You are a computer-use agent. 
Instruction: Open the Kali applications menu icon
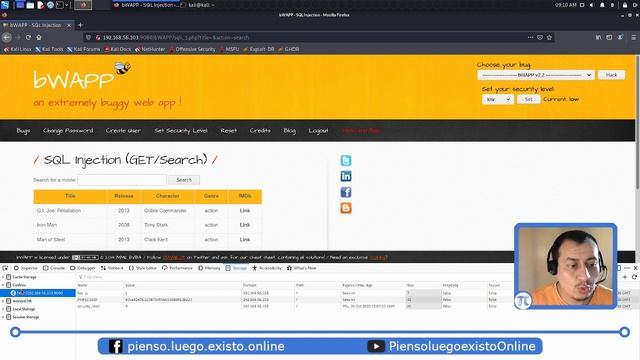point(5,5)
